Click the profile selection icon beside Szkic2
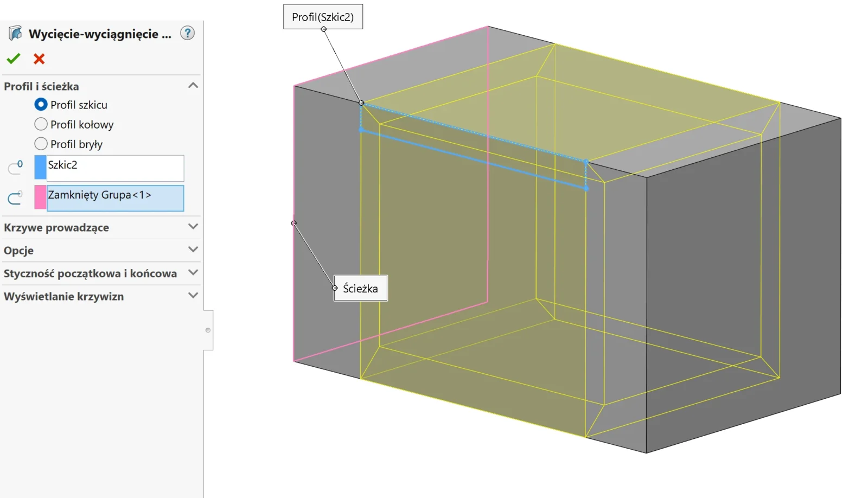 point(15,167)
